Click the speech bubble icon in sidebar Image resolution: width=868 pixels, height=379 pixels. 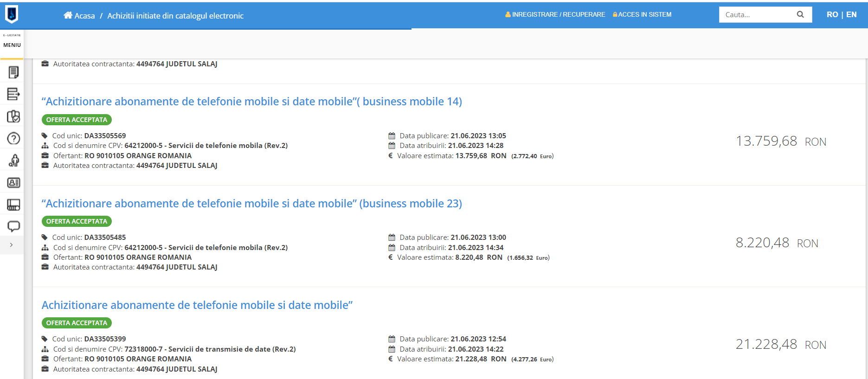tap(13, 226)
